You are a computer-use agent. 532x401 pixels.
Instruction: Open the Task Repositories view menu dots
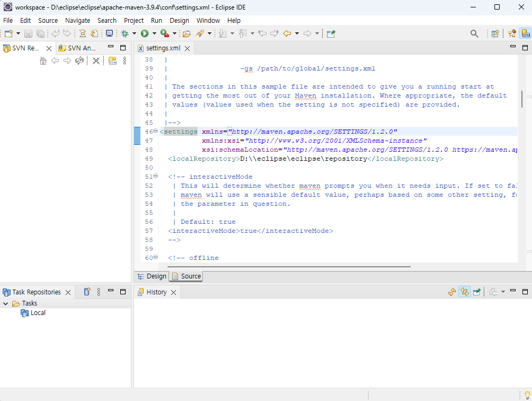tap(99, 292)
